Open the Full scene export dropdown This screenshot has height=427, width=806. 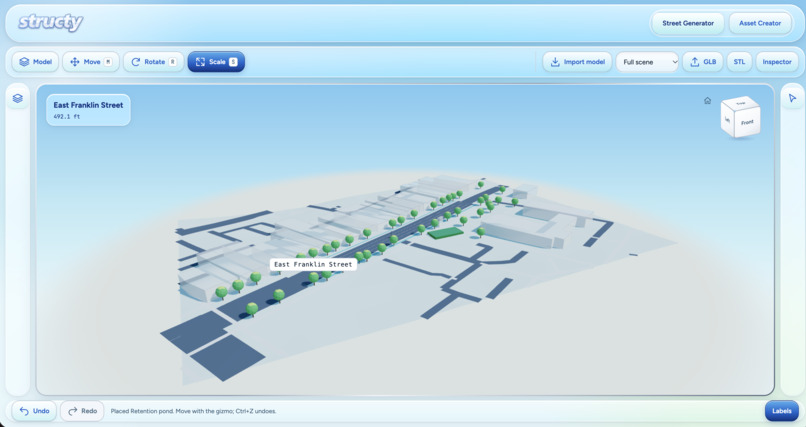pyautogui.click(x=647, y=62)
